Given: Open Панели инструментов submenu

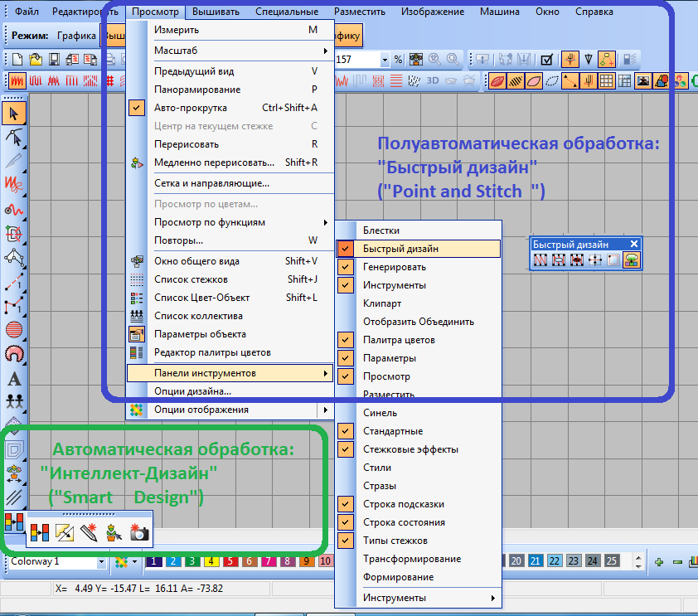Looking at the screenshot, I should click(x=230, y=373).
